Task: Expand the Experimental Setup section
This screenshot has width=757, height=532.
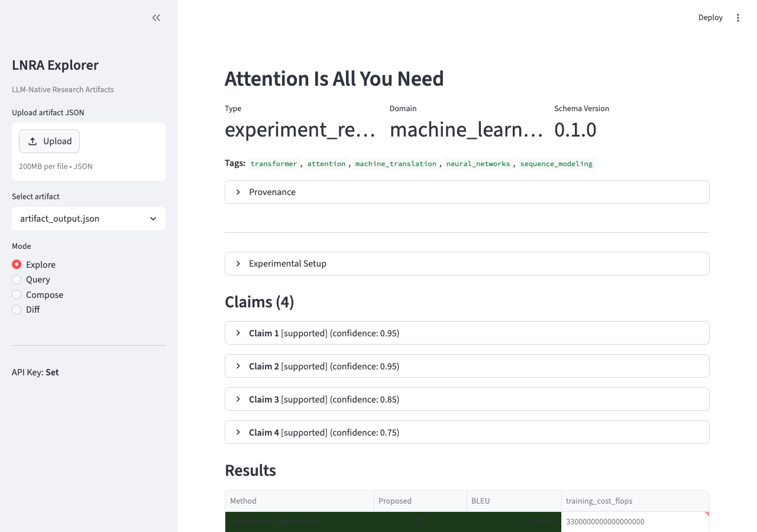Action: point(467,264)
